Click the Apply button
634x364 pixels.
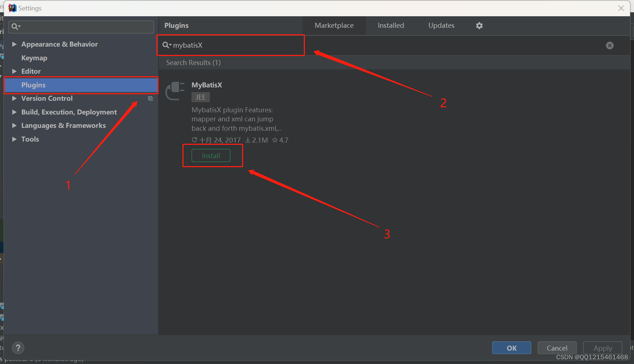point(603,348)
